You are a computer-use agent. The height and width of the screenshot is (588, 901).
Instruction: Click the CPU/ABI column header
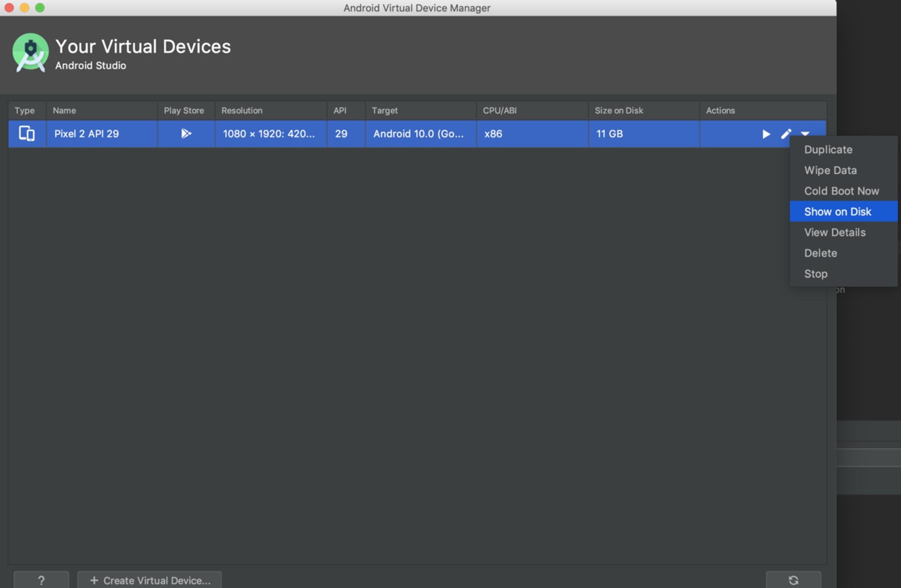(532, 110)
